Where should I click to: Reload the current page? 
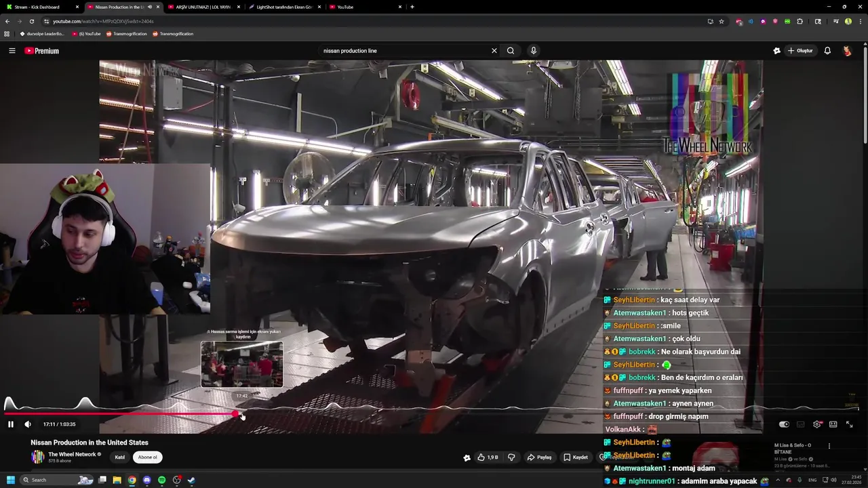pos(31,21)
